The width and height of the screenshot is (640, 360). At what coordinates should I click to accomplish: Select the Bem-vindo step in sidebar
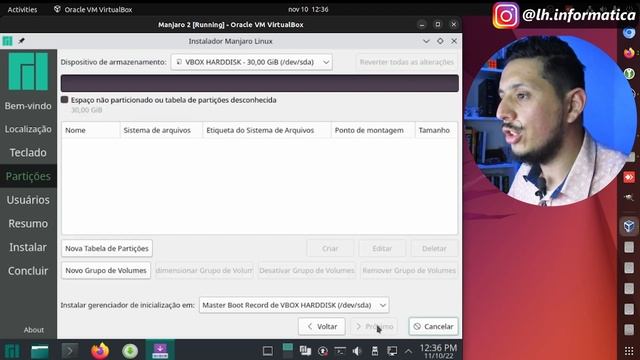pyautogui.click(x=28, y=106)
